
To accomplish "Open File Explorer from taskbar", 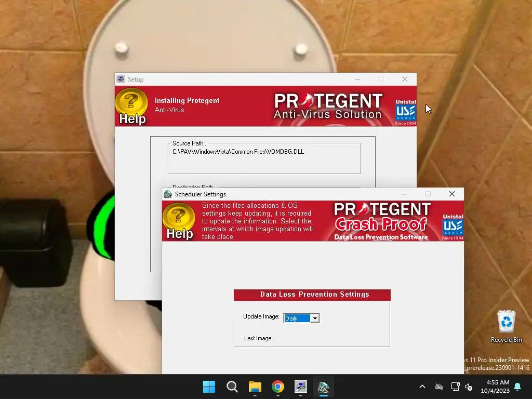I will tap(255, 387).
